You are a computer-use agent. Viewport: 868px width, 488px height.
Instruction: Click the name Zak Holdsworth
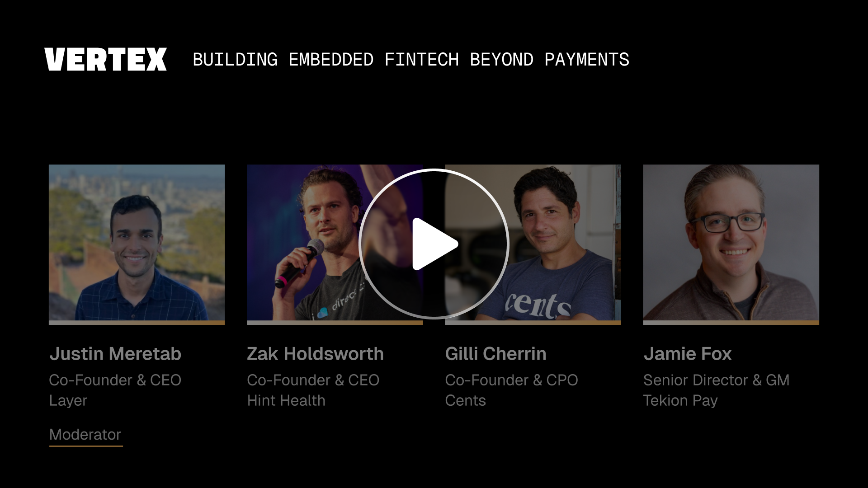(x=315, y=354)
